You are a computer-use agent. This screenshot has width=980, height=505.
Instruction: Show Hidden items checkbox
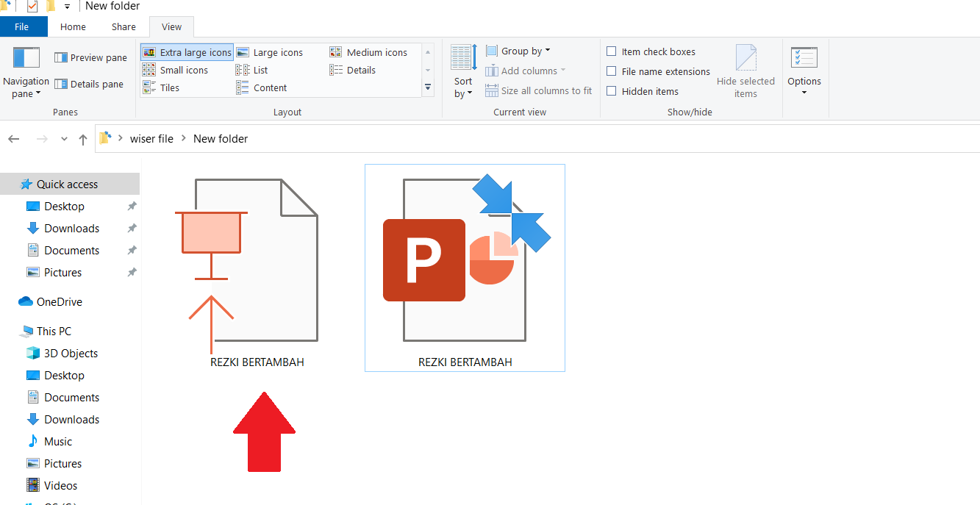tap(611, 92)
